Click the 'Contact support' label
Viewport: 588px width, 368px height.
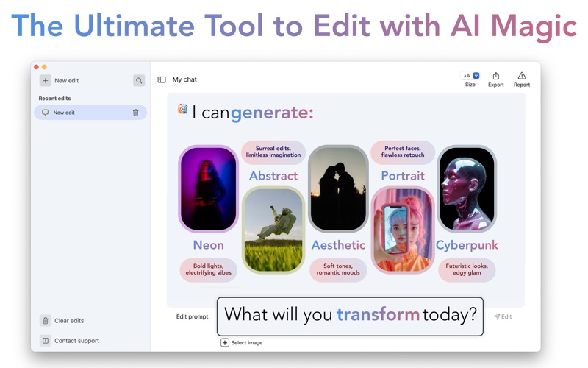pos(77,341)
